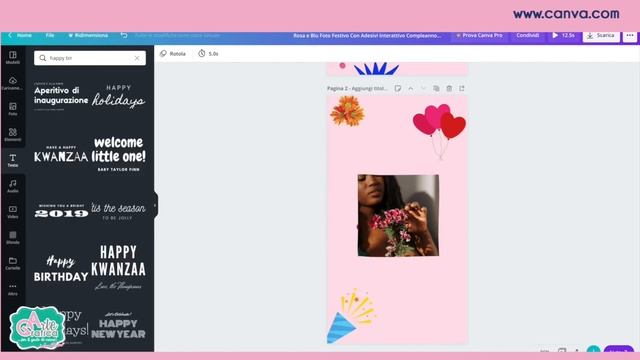Image resolution: width=640 pixels, height=360 pixels.
Task: Select the tis the season text template
Action: click(x=118, y=211)
